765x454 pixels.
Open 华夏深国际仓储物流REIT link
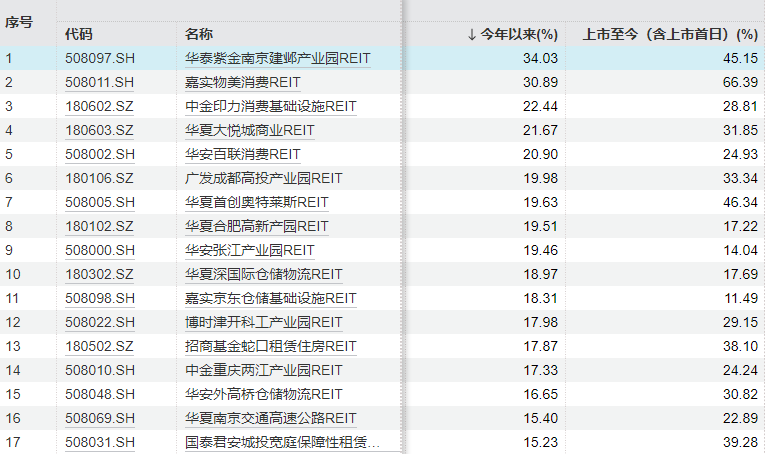(263, 274)
